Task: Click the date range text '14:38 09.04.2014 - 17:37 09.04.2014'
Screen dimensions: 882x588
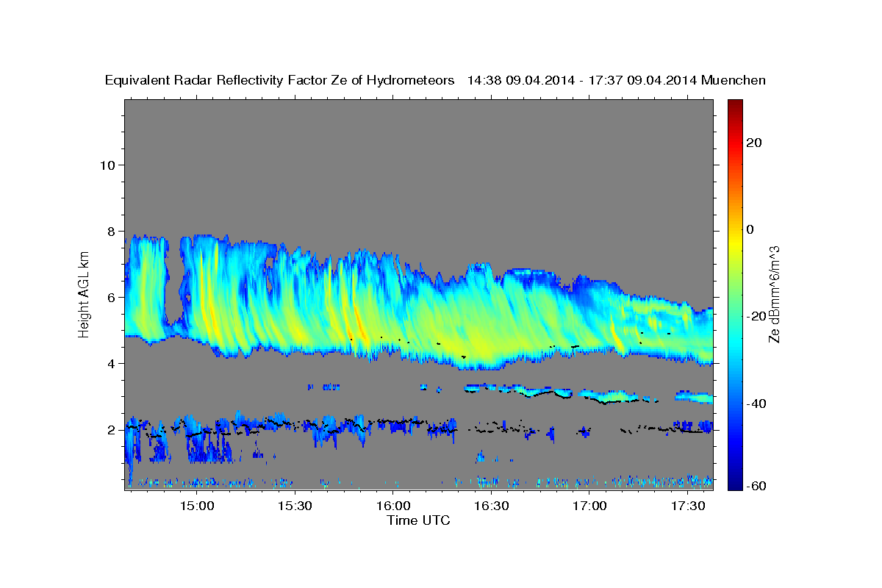Action: pyautogui.click(x=582, y=81)
